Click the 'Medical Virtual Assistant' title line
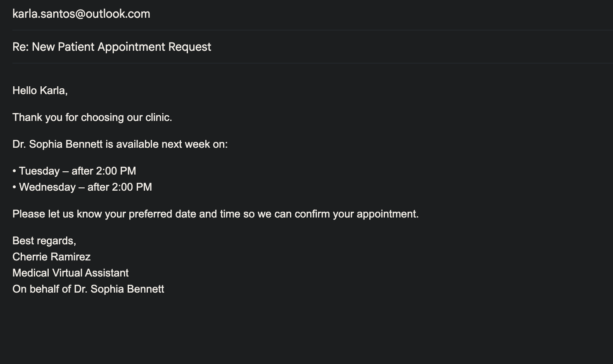Screen dimensions: 613x364 (x=70, y=273)
